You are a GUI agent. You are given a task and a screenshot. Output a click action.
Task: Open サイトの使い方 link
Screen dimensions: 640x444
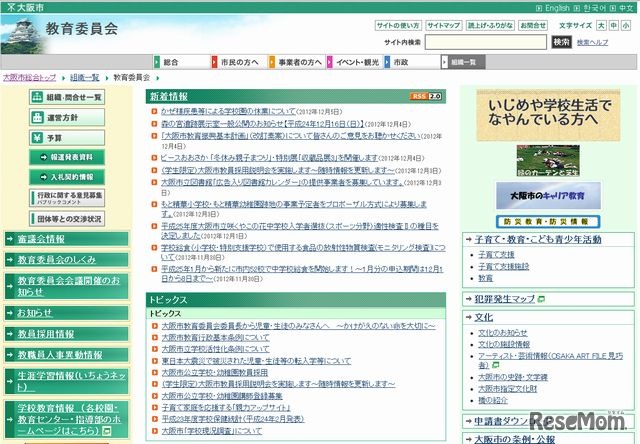398,25
